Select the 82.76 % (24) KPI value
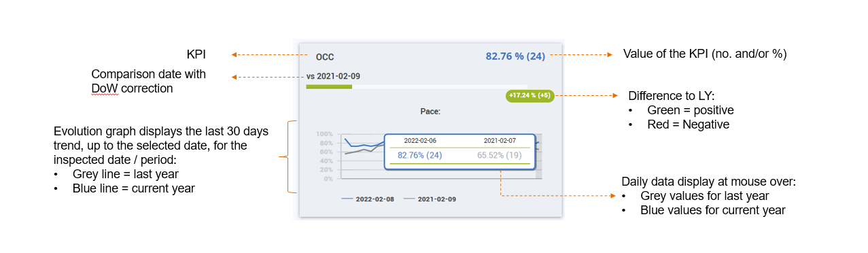The height and width of the screenshot is (253, 868). [515, 56]
